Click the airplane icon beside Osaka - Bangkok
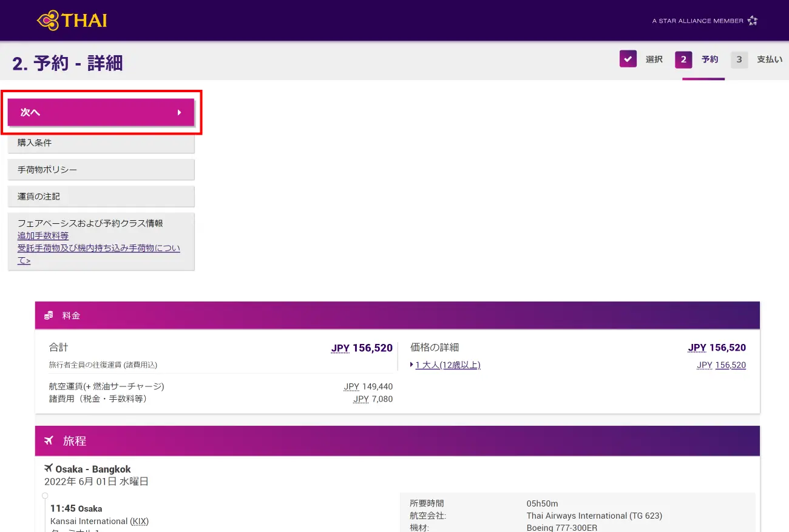This screenshot has width=789, height=532. (49, 468)
